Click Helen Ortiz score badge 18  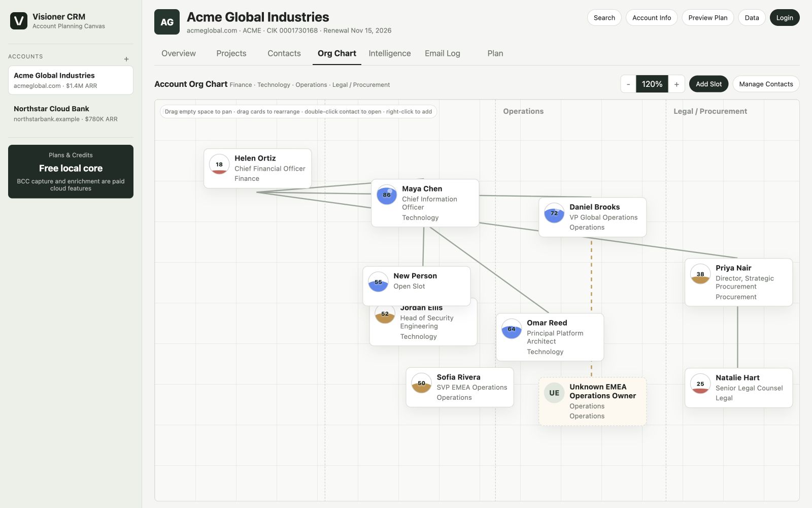[219, 165]
